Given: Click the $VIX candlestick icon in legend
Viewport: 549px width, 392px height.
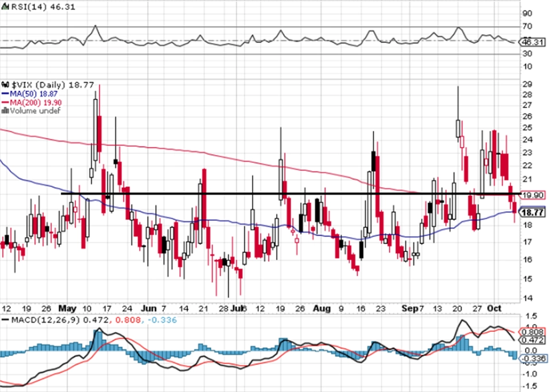Looking at the screenshot, I should click(6, 85).
